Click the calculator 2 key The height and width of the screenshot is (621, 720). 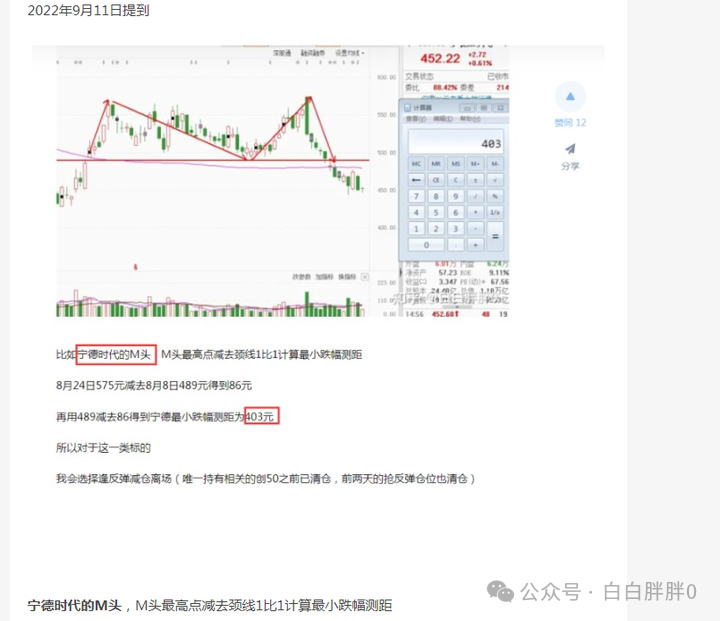(x=436, y=228)
